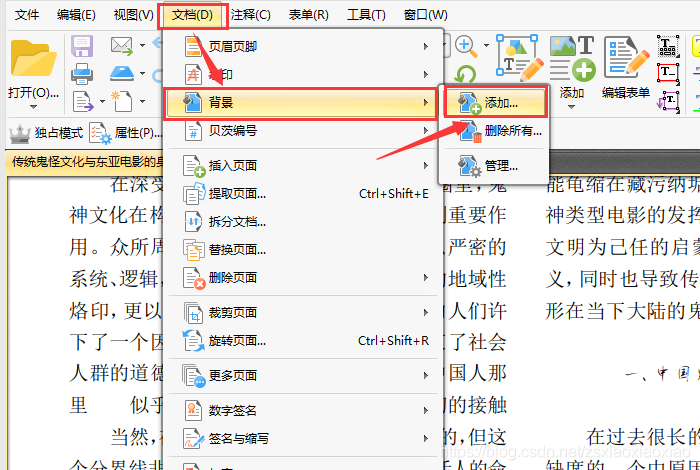The width and height of the screenshot is (700, 470).
Task: Click the New Document icon with orange star
Action: click(121, 101)
